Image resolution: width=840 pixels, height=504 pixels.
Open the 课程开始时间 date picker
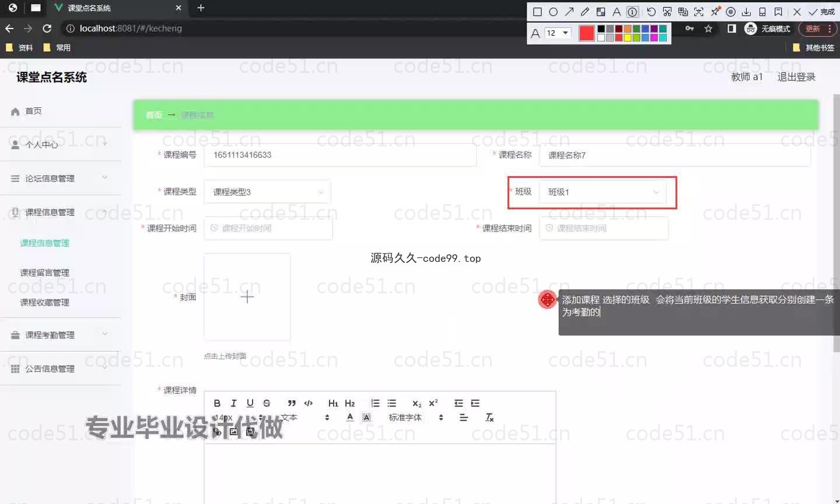click(x=268, y=228)
